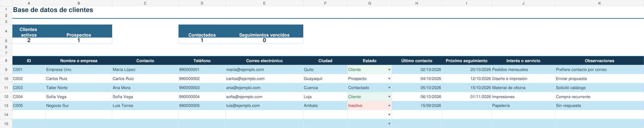Select the 'Sin respuesta' cell
644x128 pixels.
(600, 106)
